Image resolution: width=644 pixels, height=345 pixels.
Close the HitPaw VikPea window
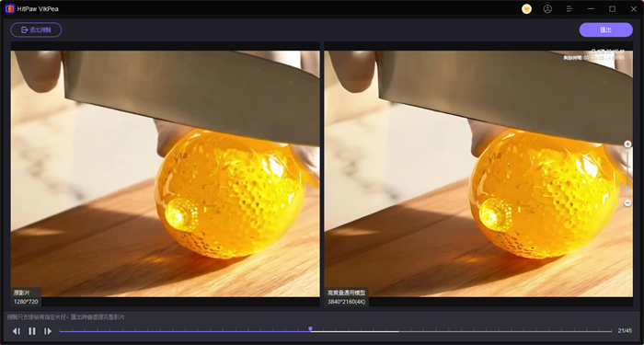pyautogui.click(x=633, y=9)
